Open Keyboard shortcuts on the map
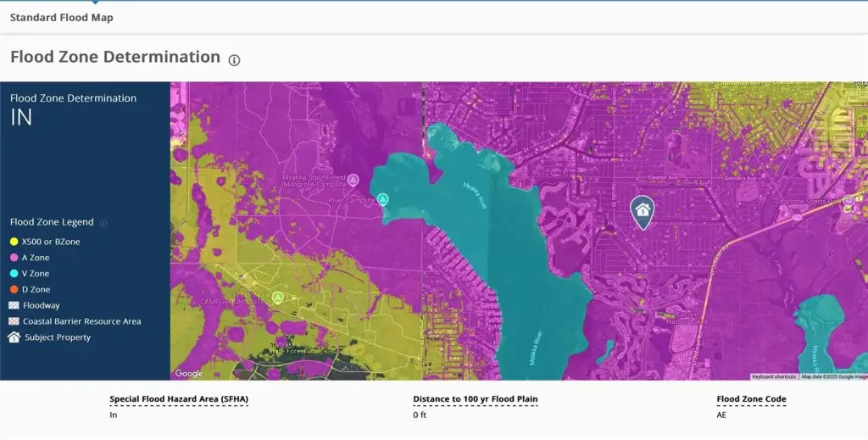868x440 pixels. (x=773, y=376)
